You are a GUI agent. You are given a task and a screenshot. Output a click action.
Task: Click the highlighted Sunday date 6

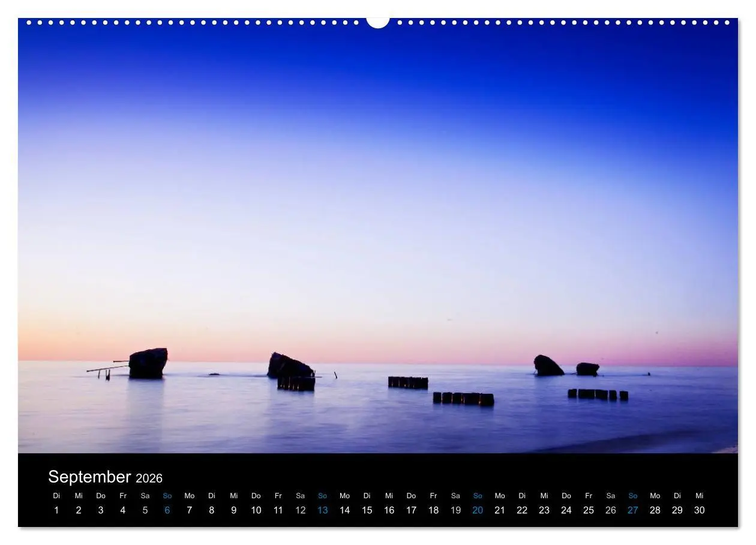click(166, 510)
